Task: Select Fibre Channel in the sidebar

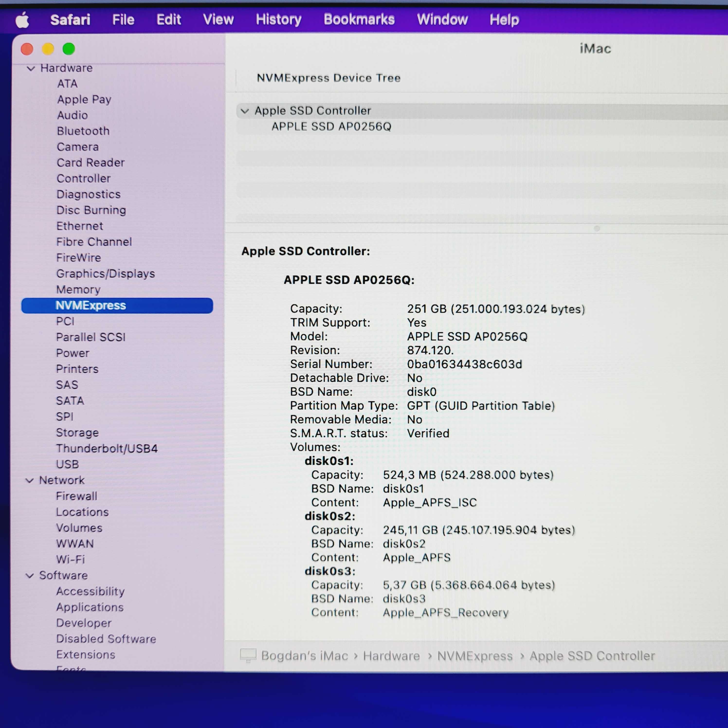Action: point(94,242)
